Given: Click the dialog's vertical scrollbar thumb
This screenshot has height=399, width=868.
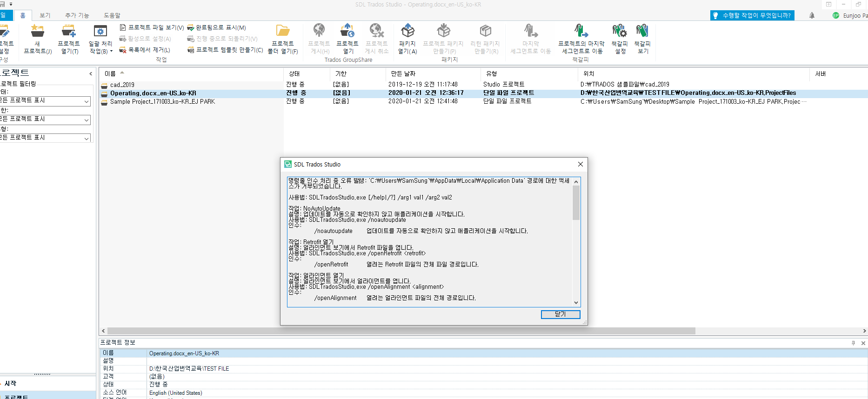Looking at the screenshot, I should pos(576,203).
